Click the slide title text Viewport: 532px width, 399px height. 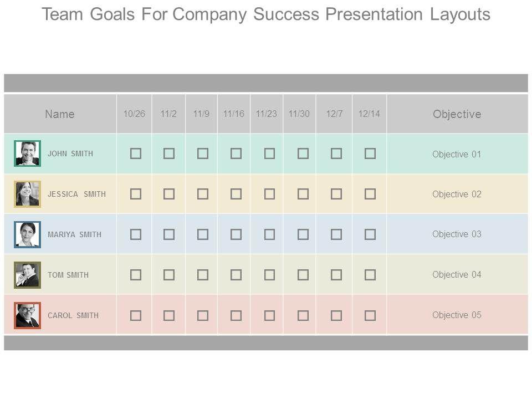266,14
